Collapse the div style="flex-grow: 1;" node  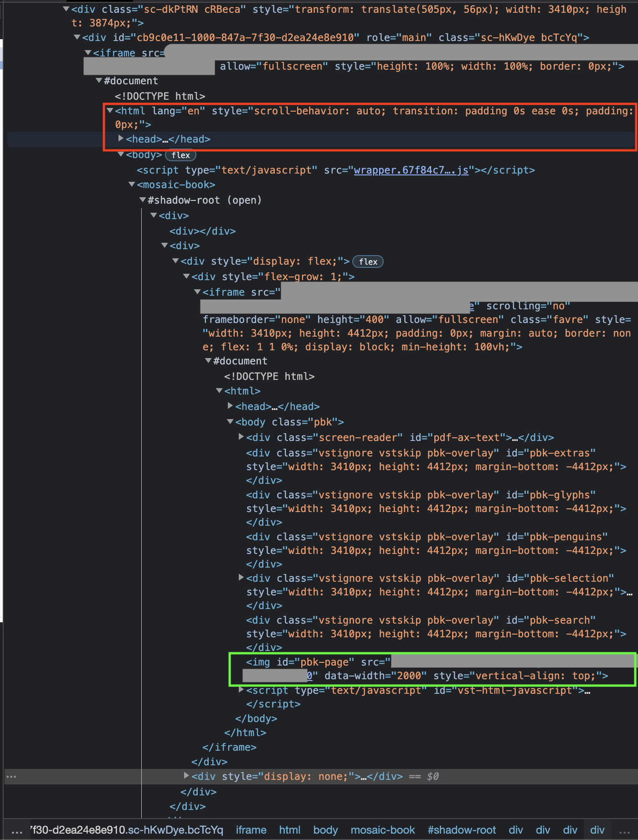pos(186,276)
